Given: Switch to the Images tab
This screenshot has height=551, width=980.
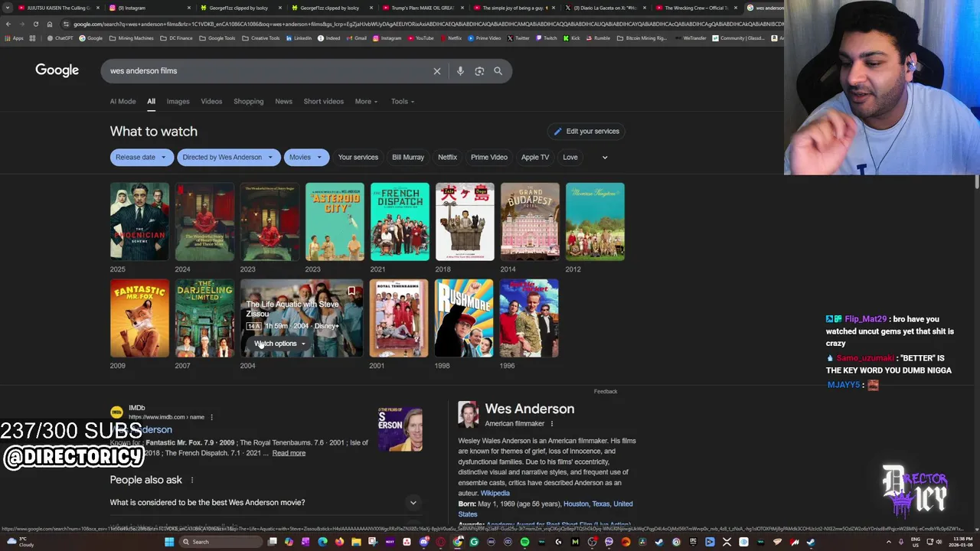Looking at the screenshot, I should point(178,102).
